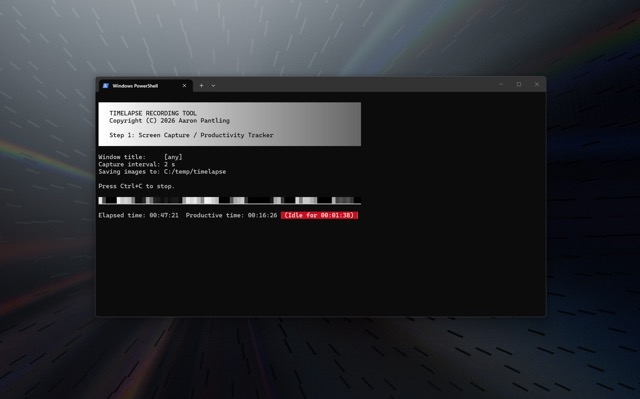The image size is (640, 399).
Task: Click 'Step 1: Screen Capture / Productivity Tracker'
Action: pos(191,135)
